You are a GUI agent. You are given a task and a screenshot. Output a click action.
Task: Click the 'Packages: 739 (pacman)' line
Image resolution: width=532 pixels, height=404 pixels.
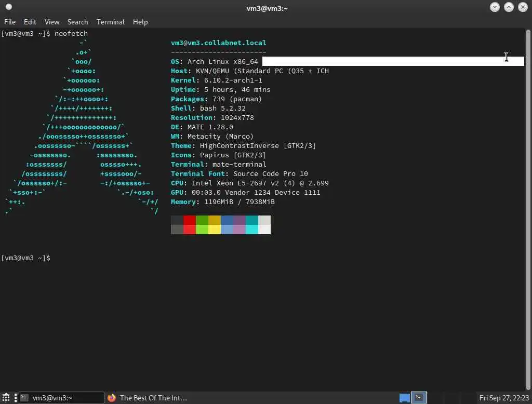217,99
